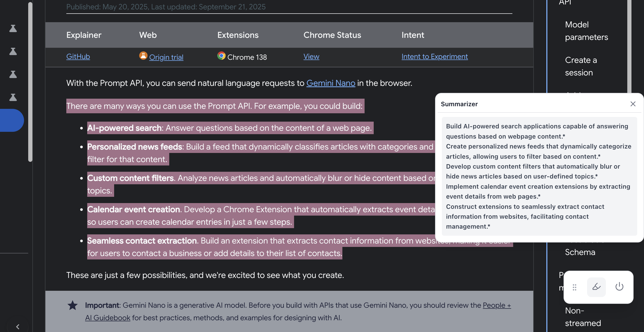Click the Calendar event creation bullet text

pyautogui.click(x=261, y=216)
